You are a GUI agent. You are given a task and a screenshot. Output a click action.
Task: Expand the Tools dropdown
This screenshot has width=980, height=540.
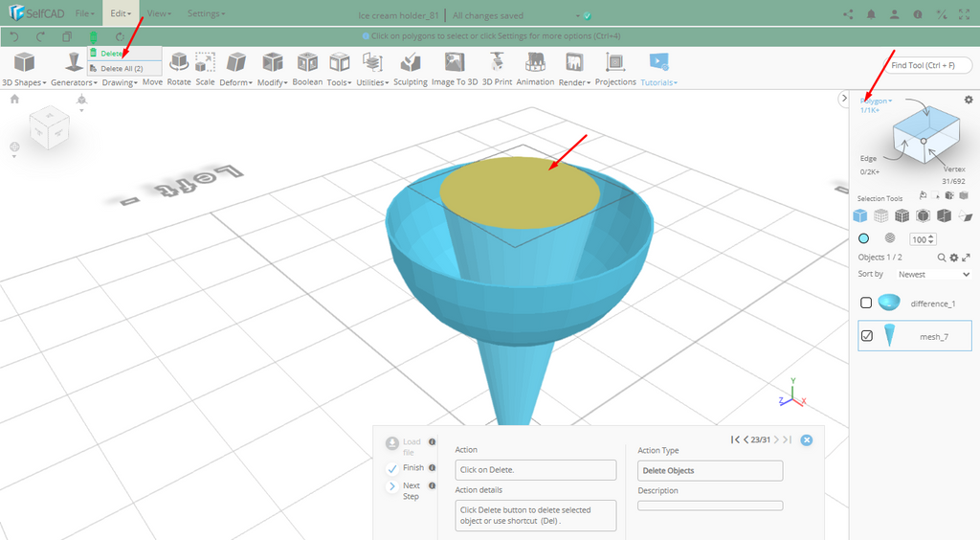pyautogui.click(x=339, y=82)
